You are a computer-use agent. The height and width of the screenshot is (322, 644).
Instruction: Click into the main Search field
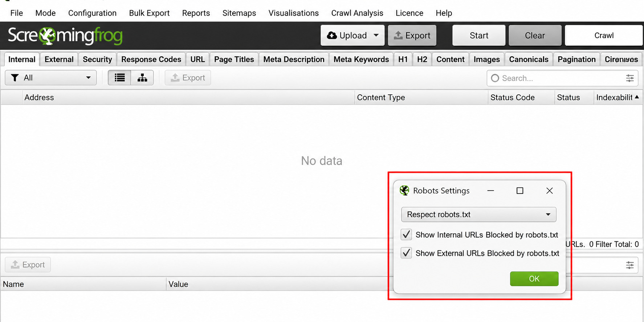[x=562, y=78]
